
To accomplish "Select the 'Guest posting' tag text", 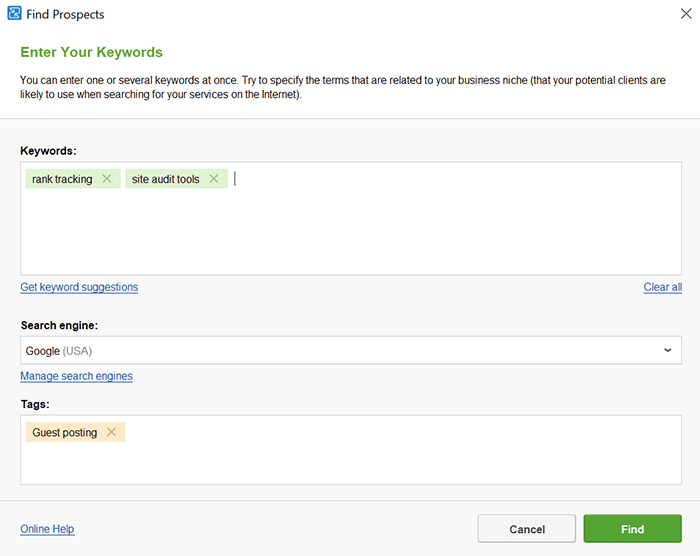I will pyautogui.click(x=65, y=432).
